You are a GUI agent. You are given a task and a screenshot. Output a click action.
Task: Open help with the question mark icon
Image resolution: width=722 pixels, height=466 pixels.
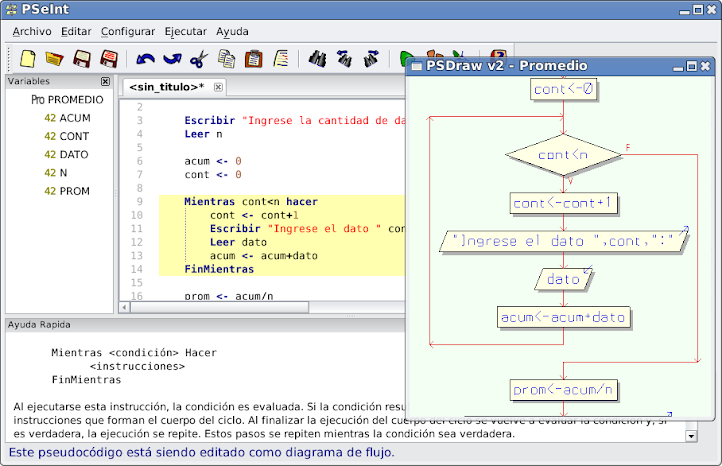tap(498, 55)
